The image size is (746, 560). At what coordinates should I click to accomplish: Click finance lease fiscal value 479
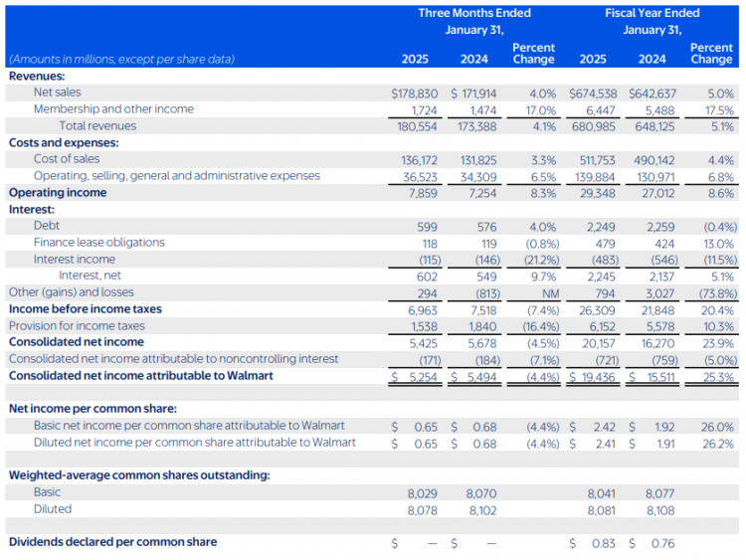605,244
